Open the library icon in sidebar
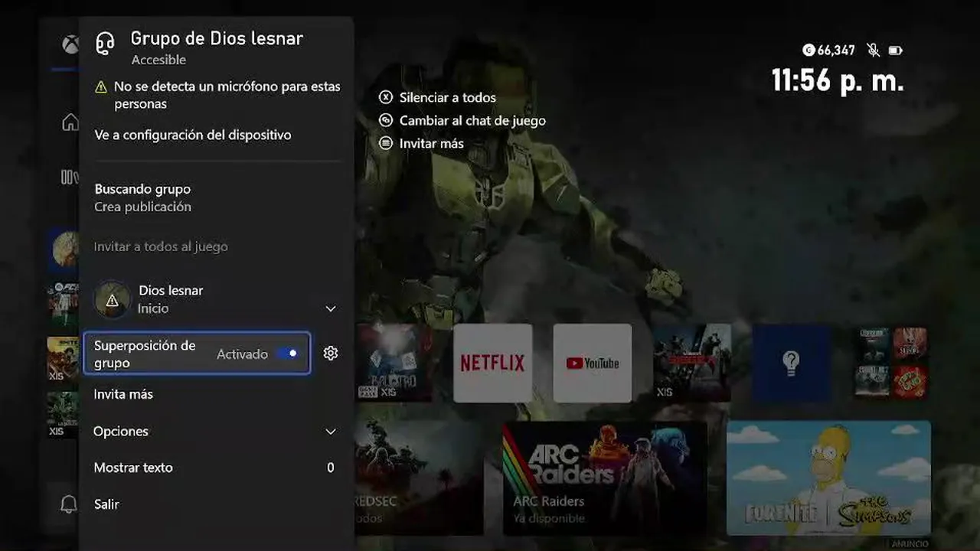 point(70,178)
